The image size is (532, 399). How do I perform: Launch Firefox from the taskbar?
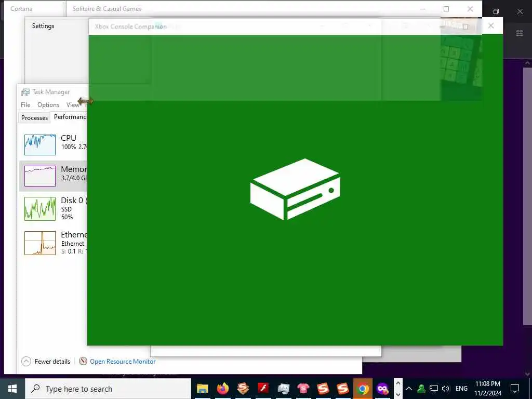pyautogui.click(x=222, y=389)
